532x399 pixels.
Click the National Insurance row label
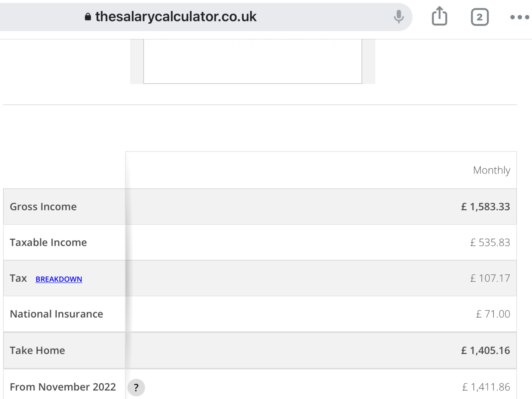coord(56,314)
